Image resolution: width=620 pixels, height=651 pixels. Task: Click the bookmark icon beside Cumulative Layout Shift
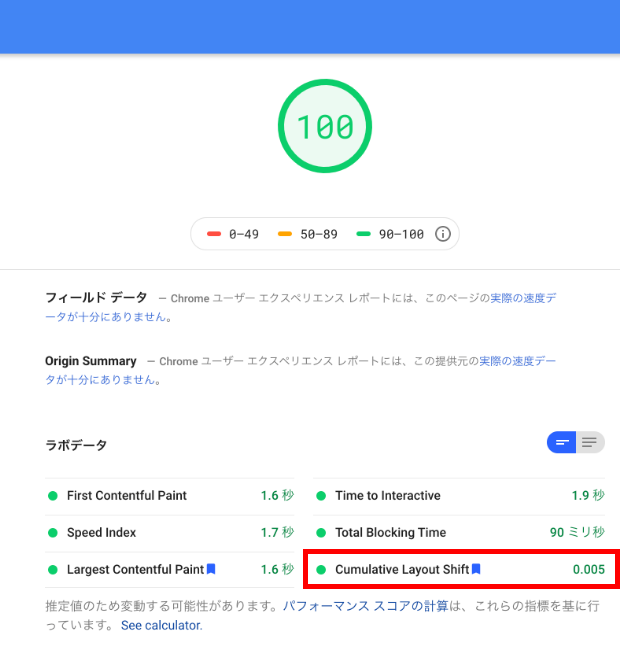[477, 569]
